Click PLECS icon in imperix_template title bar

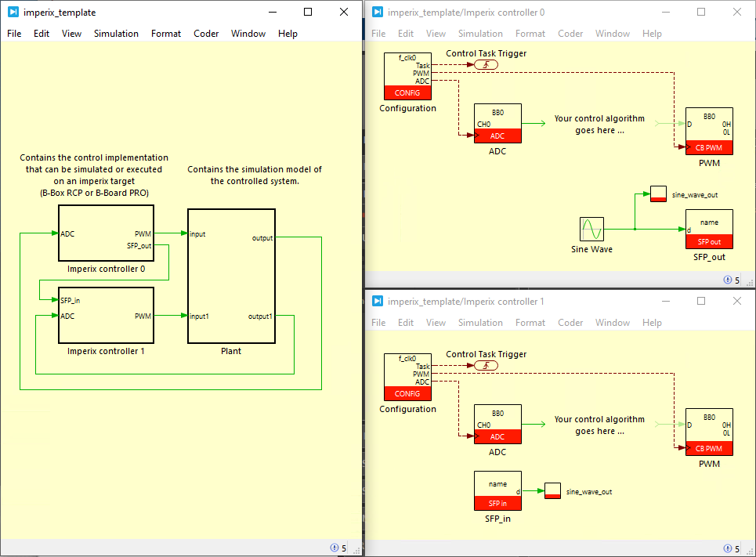coord(13,12)
